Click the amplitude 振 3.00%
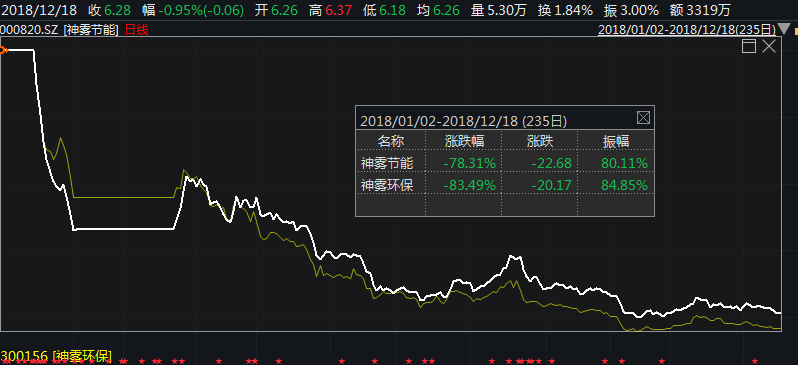Image resolution: width=798 pixels, height=365 pixels. pos(632,10)
